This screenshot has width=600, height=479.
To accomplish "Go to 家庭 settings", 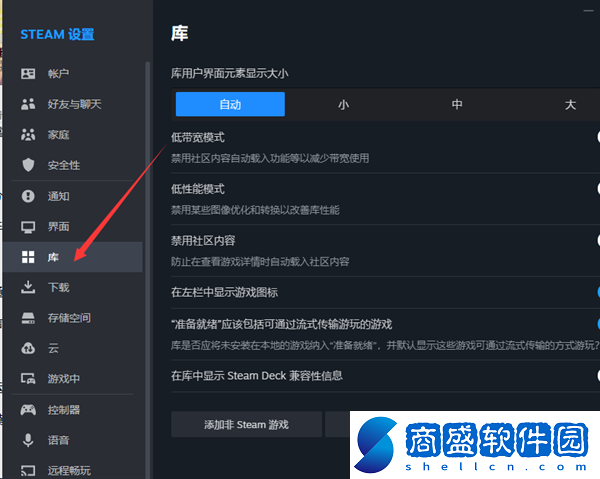I will coord(73,135).
